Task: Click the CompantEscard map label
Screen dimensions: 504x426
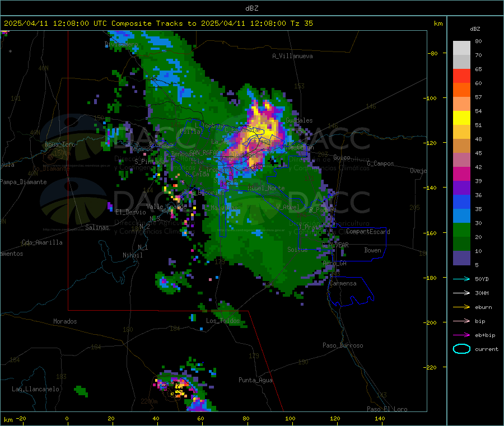Action: pyautogui.click(x=368, y=232)
